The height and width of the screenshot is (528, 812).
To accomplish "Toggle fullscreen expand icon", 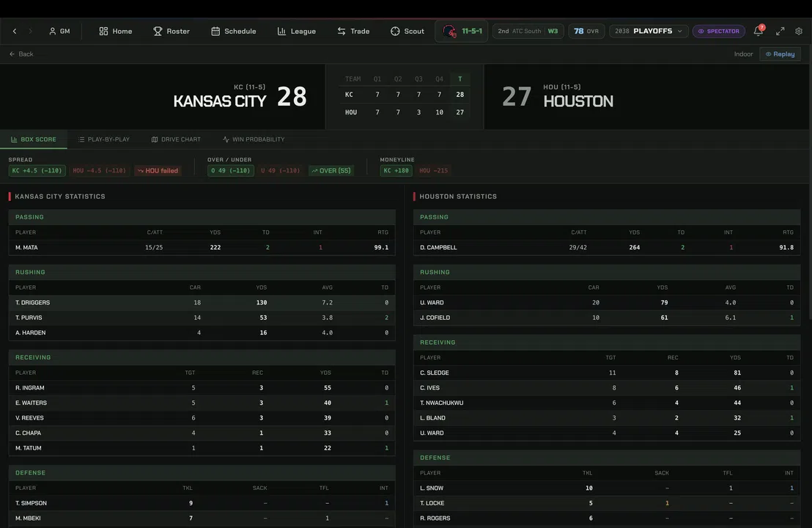I will (x=780, y=31).
